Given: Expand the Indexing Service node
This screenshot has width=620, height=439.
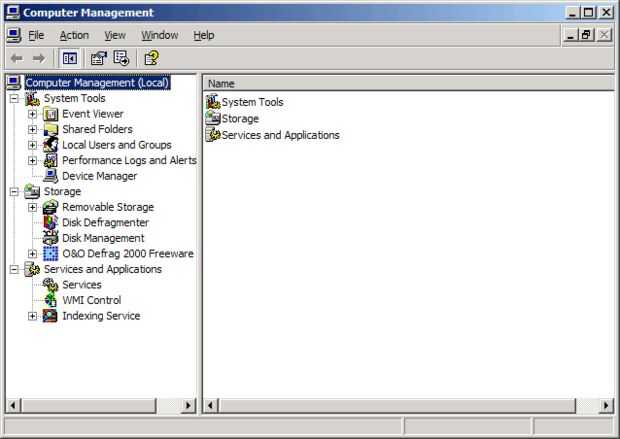Looking at the screenshot, I should (x=32, y=316).
